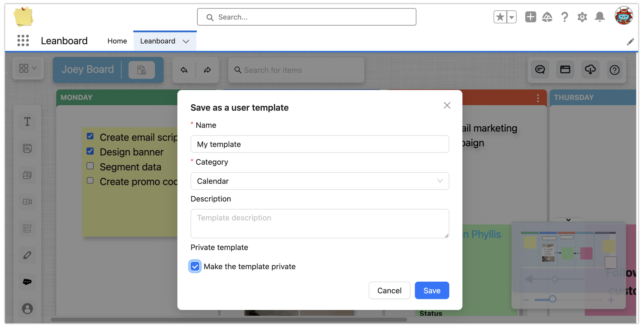Viewport: 644px width, 328px height.
Task: Select the pencil draw tool in sidebar
Action: click(27, 255)
